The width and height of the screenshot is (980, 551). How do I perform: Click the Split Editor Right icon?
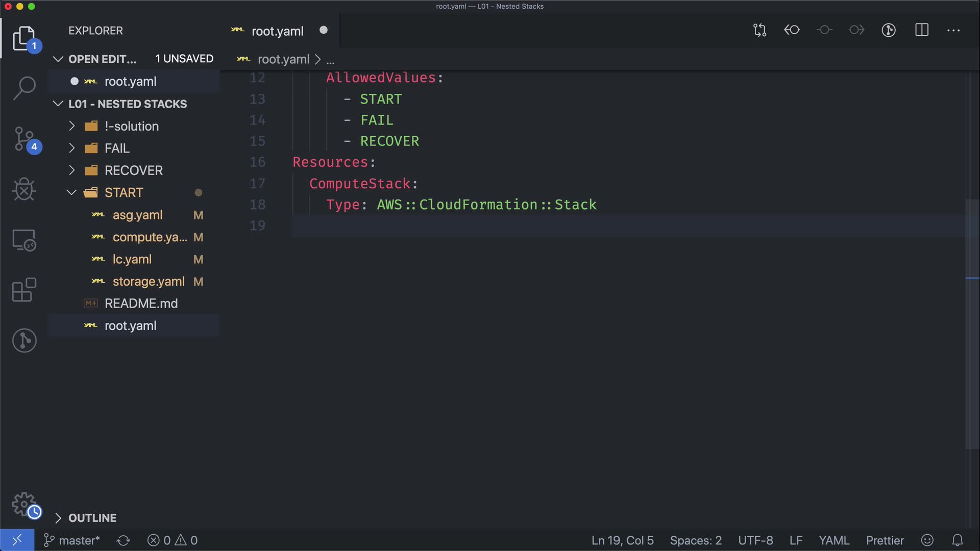[921, 30]
